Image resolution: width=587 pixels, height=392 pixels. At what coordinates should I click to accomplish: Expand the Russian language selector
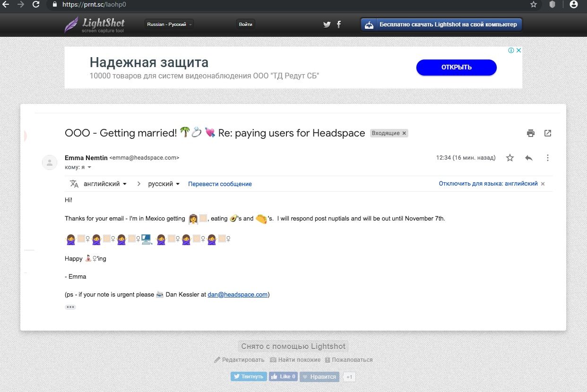point(169,24)
